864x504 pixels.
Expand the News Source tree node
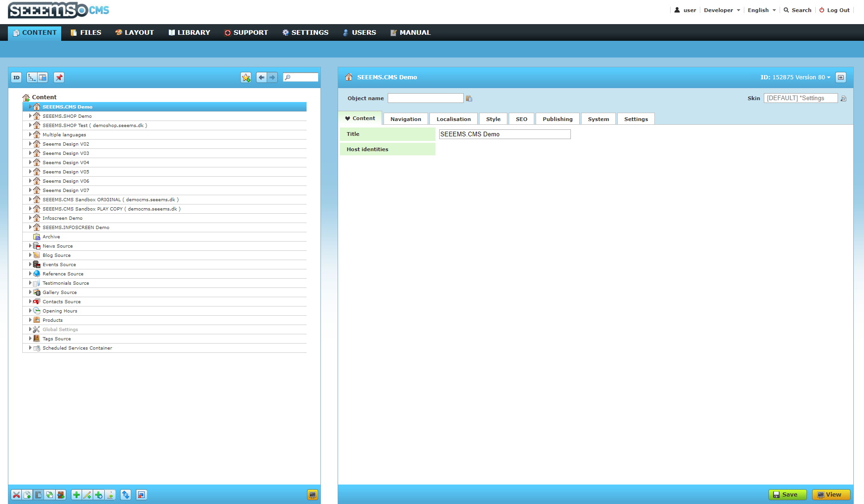point(30,246)
